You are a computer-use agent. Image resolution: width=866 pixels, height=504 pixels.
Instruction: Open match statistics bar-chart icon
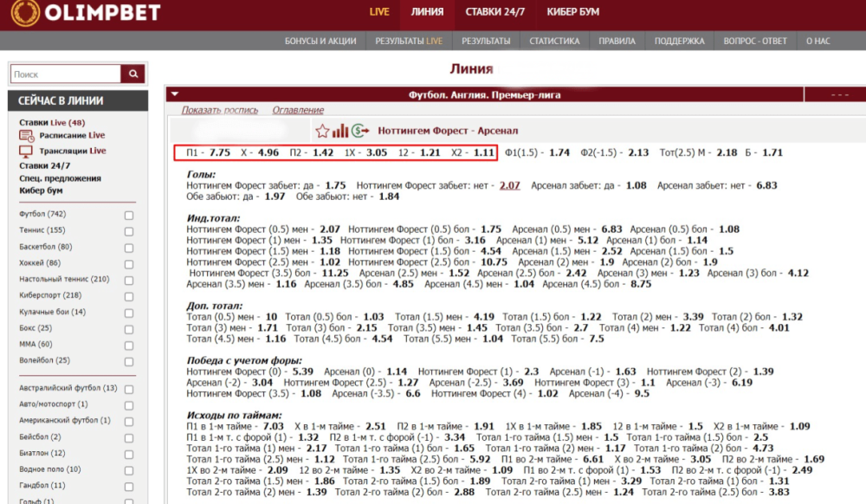pos(340,131)
